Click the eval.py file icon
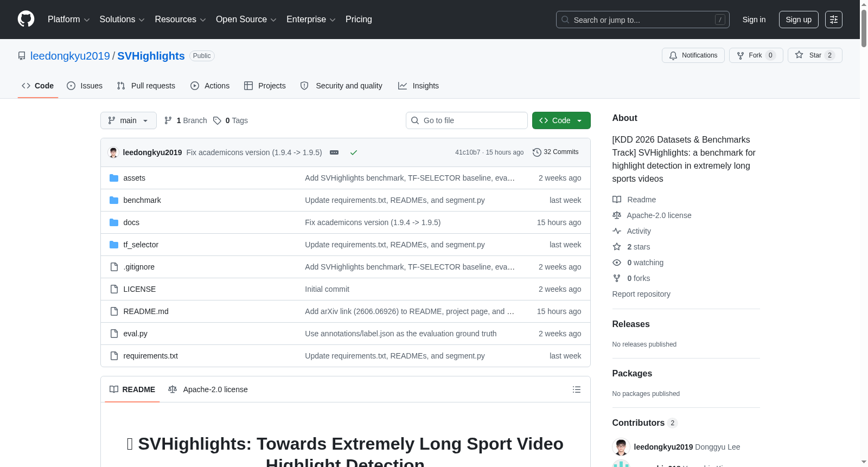This screenshot has width=868, height=467. [114, 334]
